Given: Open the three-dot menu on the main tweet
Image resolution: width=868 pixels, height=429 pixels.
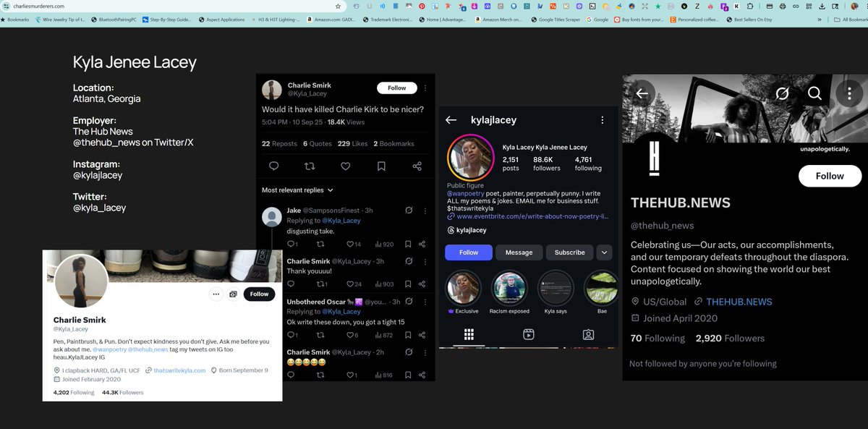Looking at the screenshot, I should click(425, 88).
